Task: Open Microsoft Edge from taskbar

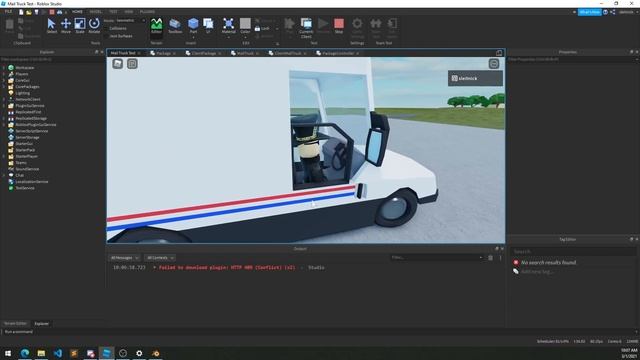Action: pyautogui.click(x=25, y=353)
